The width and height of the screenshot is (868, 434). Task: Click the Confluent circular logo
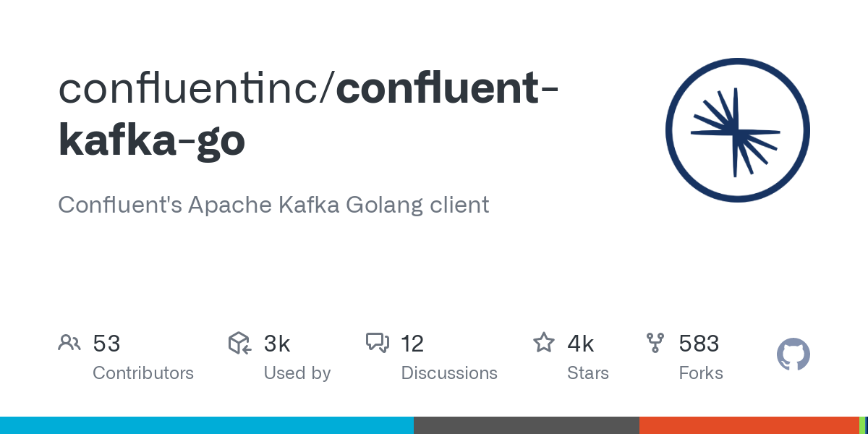(x=738, y=130)
